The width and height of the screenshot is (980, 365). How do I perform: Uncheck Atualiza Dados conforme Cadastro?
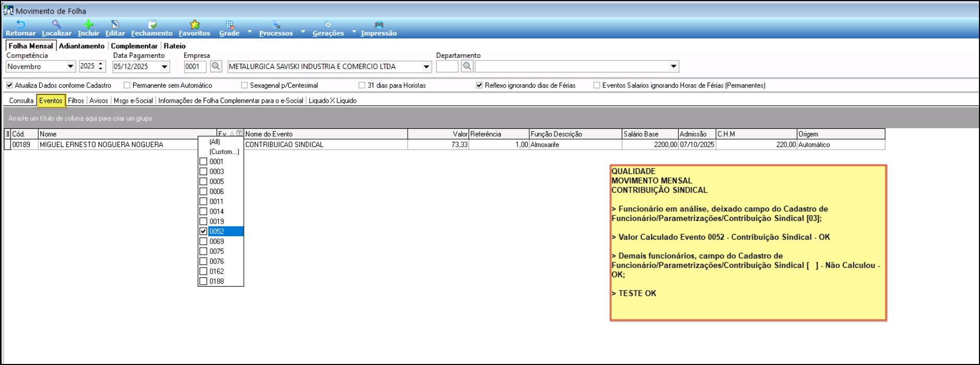[x=9, y=85]
